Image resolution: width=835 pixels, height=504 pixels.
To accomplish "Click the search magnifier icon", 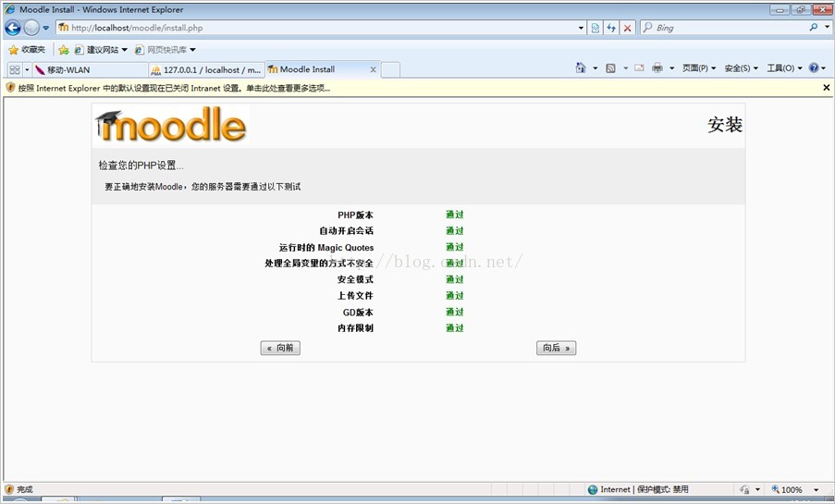I will tap(813, 27).
